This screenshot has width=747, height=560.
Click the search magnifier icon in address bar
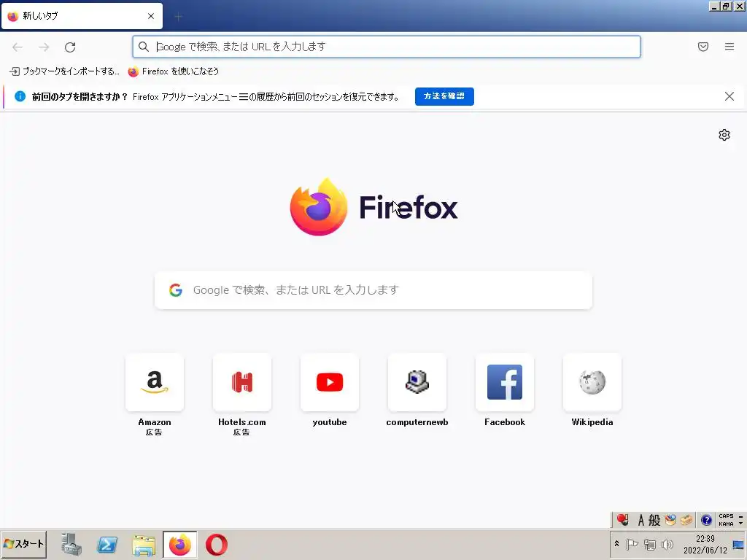pos(144,47)
